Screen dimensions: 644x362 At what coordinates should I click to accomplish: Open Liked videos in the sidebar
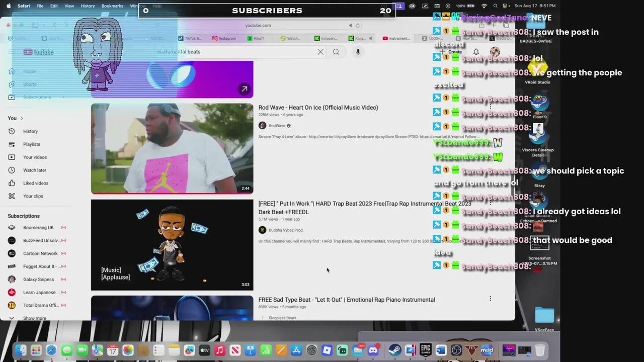point(35,184)
